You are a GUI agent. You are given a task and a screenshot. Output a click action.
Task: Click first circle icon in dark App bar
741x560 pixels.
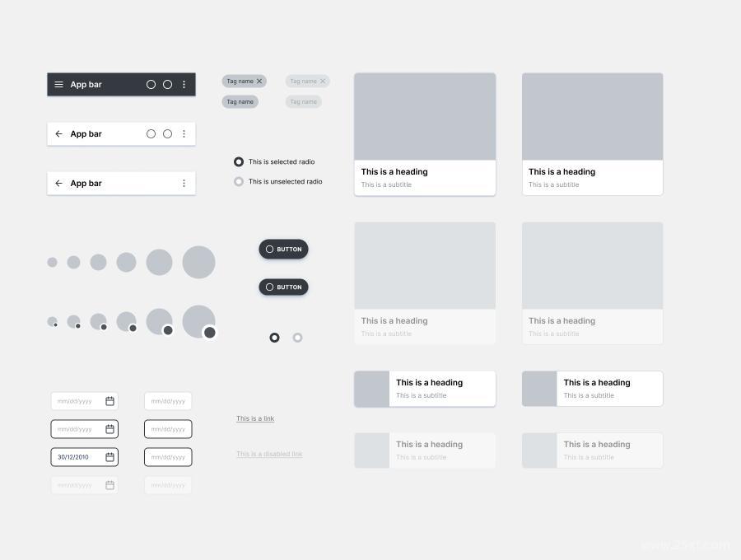pos(151,85)
